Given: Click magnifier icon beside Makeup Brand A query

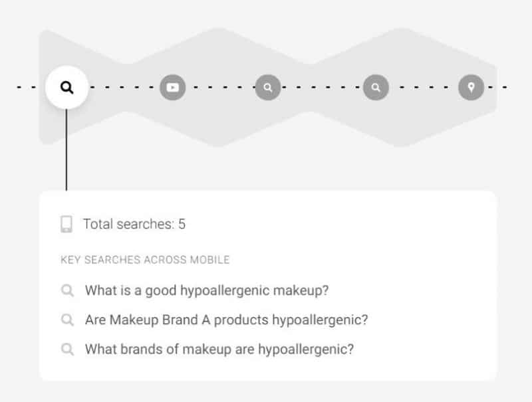Looking at the screenshot, I should (68, 320).
